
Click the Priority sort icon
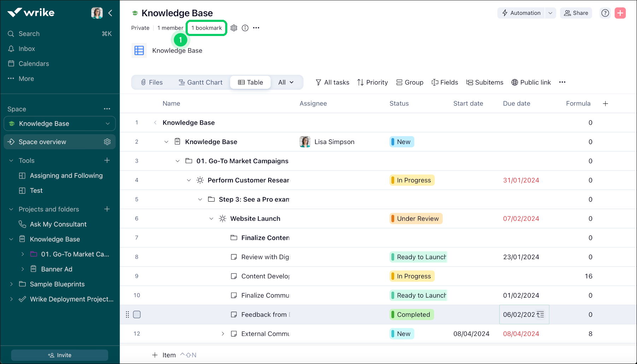coord(361,82)
